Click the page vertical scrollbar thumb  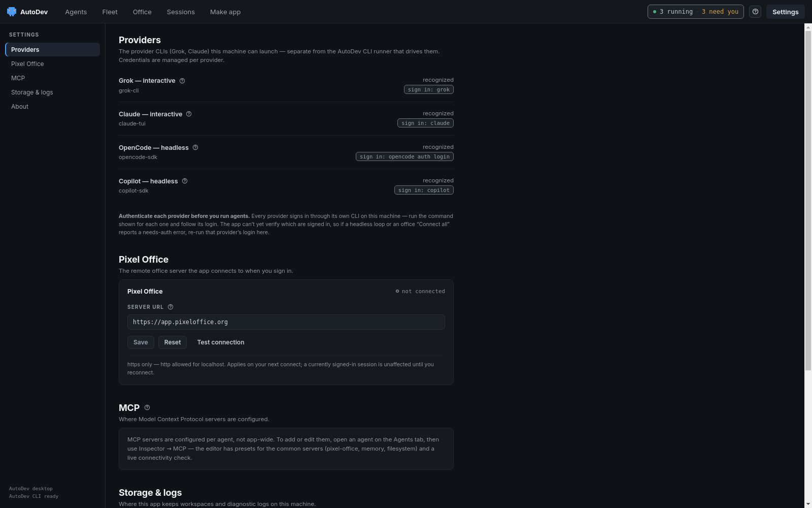tap(808, 201)
